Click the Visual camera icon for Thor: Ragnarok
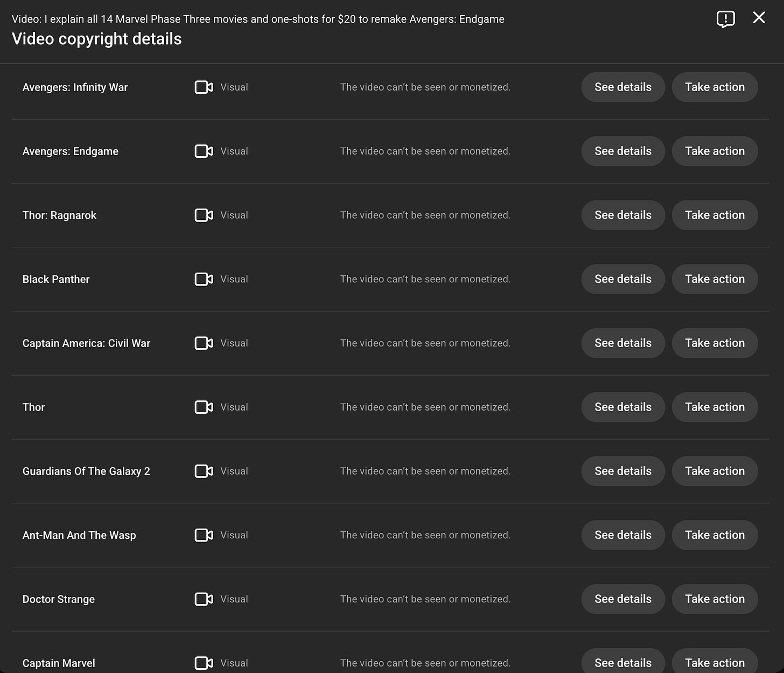The width and height of the screenshot is (784, 673). tap(204, 215)
